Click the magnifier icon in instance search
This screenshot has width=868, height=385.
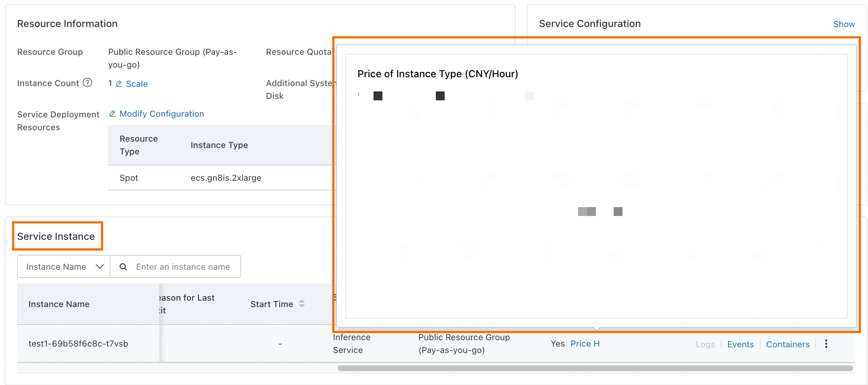[x=123, y=267]
